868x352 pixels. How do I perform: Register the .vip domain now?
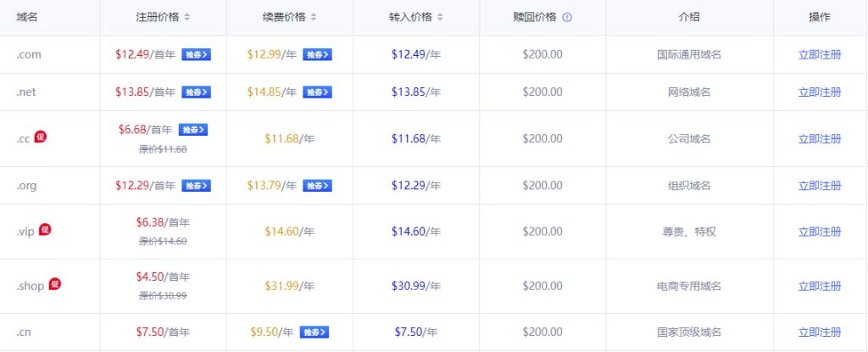tap(820, 232)
